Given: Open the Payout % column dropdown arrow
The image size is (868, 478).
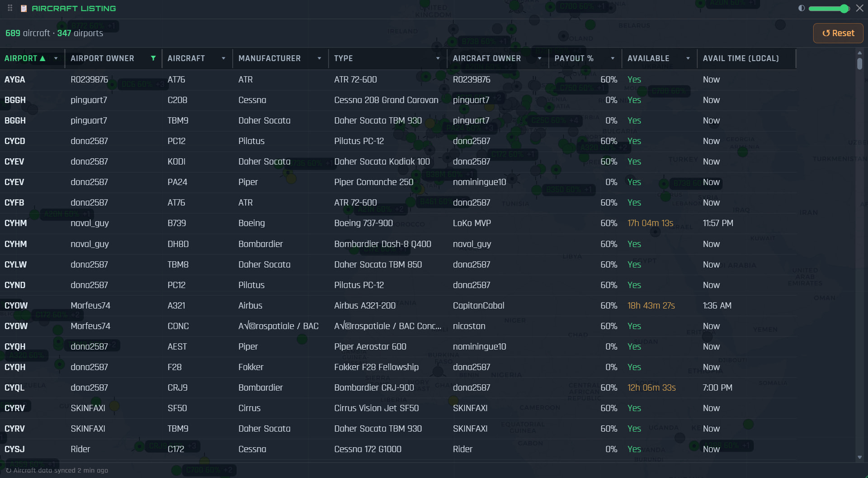Looking at the screenshot, I should click(x=613, y=58).
